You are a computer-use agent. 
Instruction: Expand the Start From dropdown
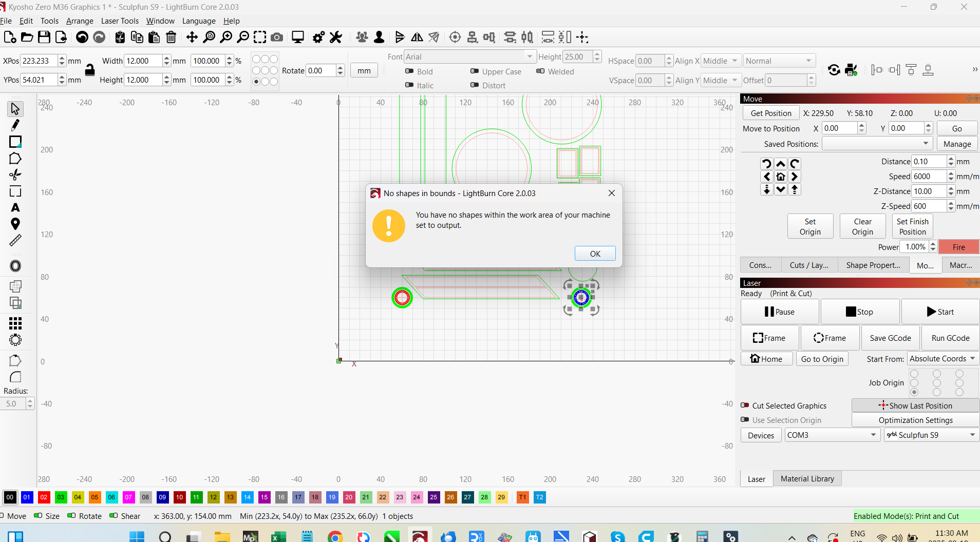(x=943, y=359)
